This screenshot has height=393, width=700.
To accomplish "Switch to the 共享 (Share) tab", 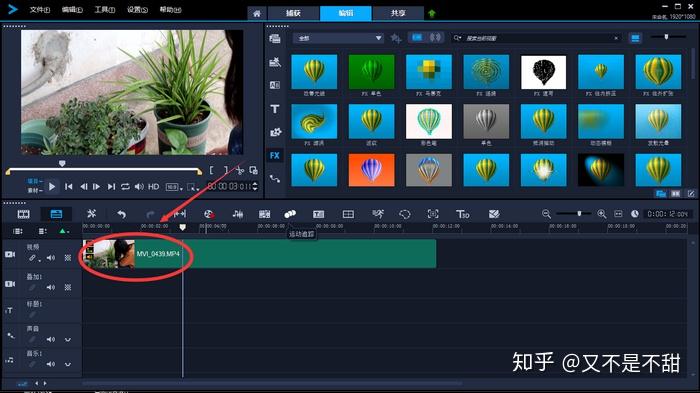I will click(x=398, y=13).
